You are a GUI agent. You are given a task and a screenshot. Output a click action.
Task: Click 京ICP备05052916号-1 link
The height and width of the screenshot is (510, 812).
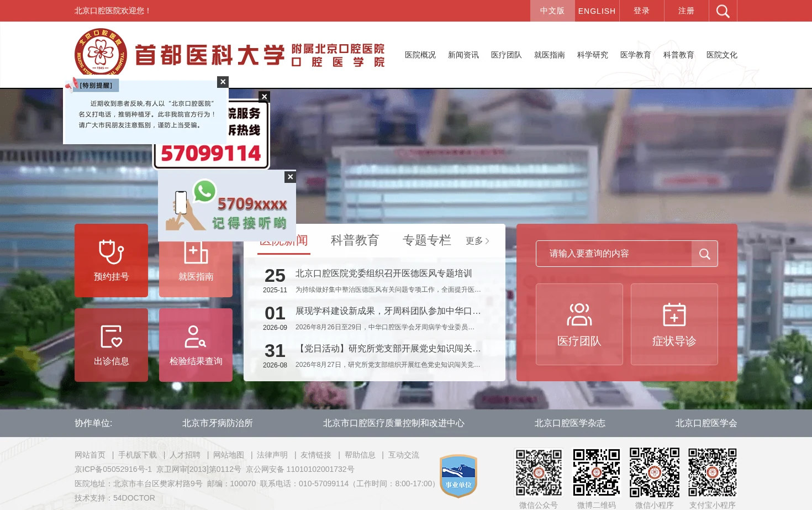click(x=113, y=470)
